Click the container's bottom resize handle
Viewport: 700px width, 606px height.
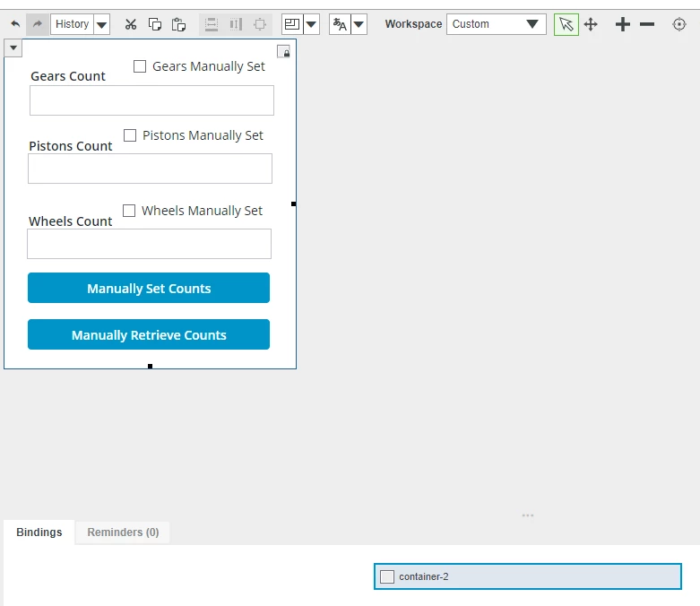150,366
